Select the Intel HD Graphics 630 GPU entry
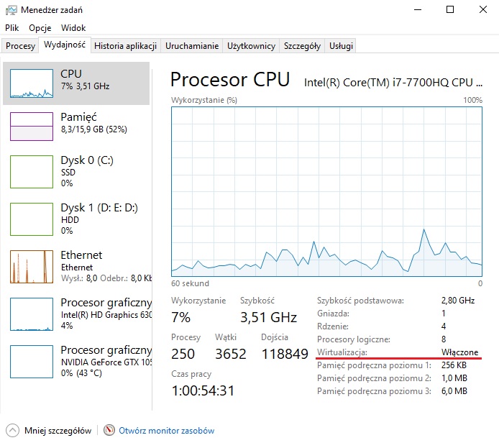 tap(32, 313)
